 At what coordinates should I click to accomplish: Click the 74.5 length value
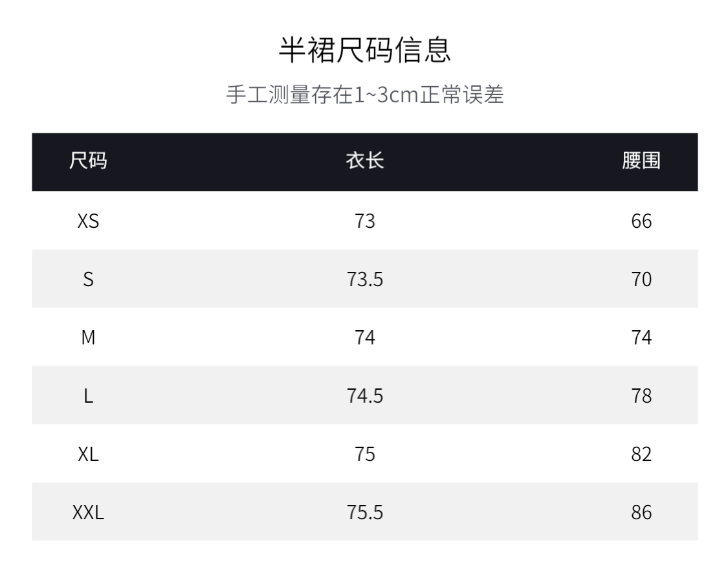(365, 396)
